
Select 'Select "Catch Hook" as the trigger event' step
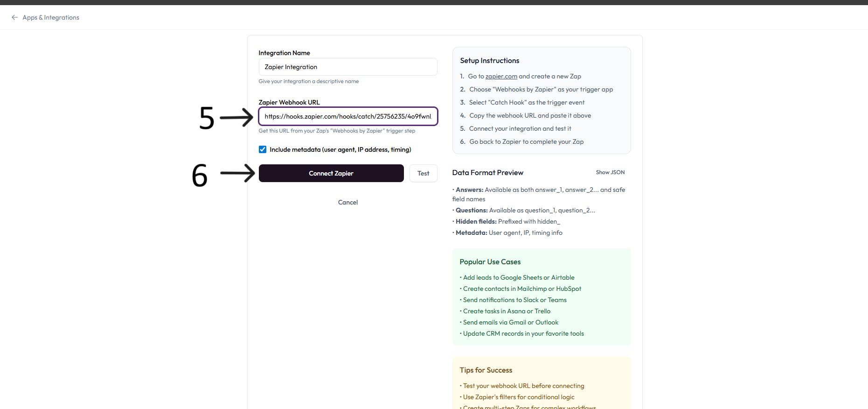click(x=527, y=102)
